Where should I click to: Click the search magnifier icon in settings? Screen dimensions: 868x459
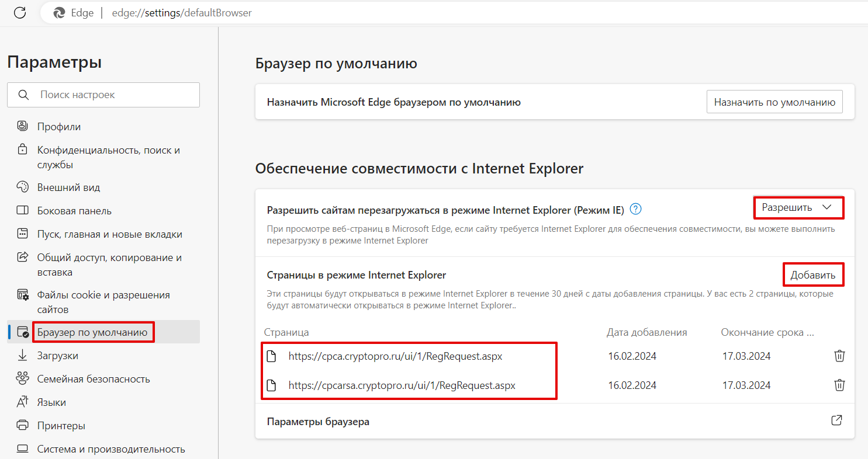pyautogui.click(x=23, y=95)
